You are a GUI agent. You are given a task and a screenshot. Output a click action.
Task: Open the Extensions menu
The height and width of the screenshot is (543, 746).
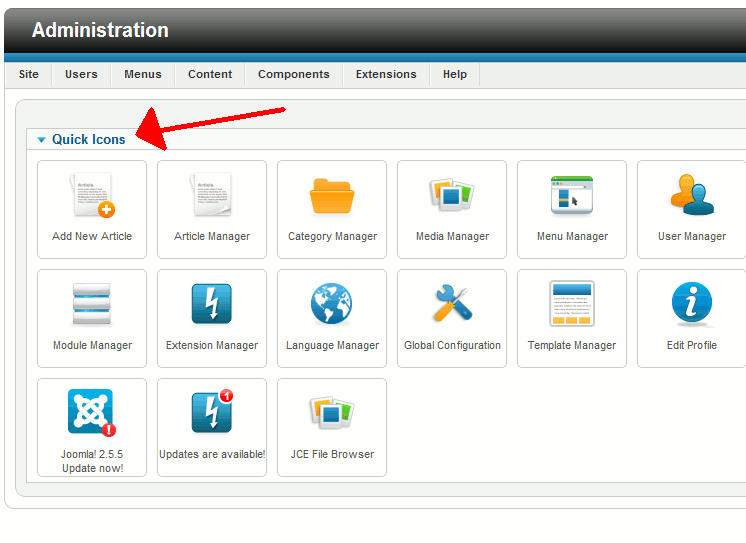pyautogui.click(x=386, y=74)
